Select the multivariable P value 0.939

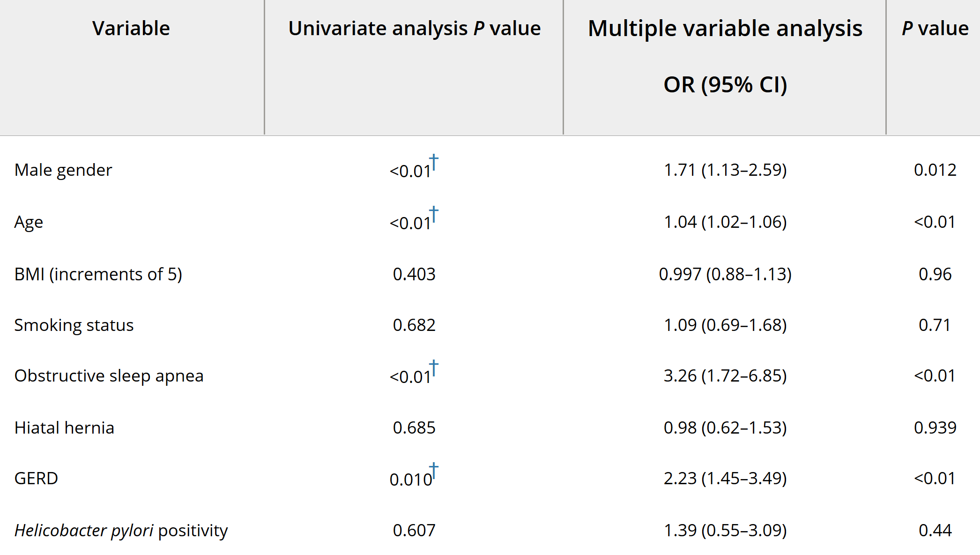(935, 428)
